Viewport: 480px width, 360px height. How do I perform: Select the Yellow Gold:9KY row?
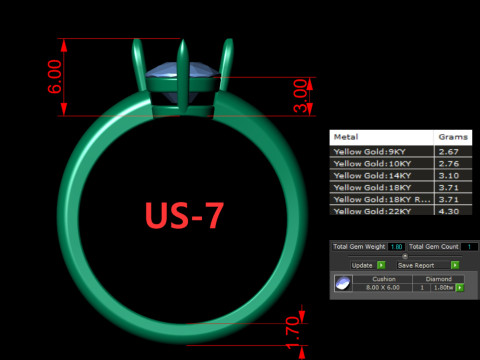401,152
